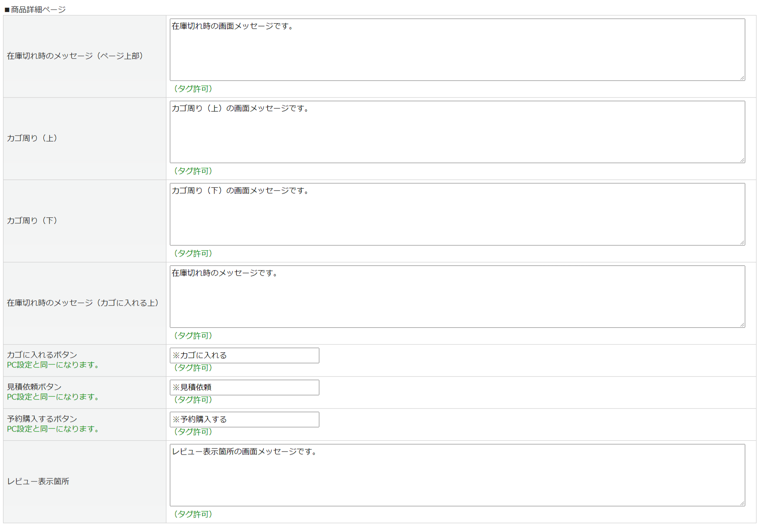Click resize handle of レビュー表示箇所 text area

tap(742, 503)
